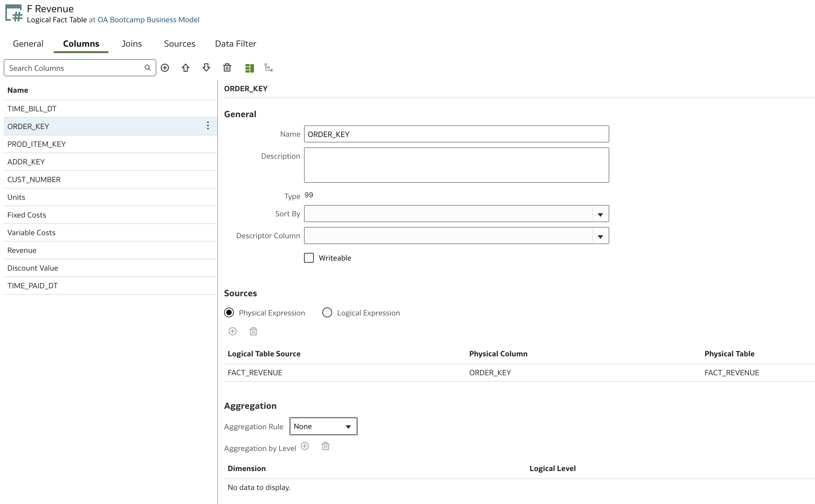The width and height of the screenshot is (815, 504).
Task: Click the Logical Level column header
Action: [552, 468]
